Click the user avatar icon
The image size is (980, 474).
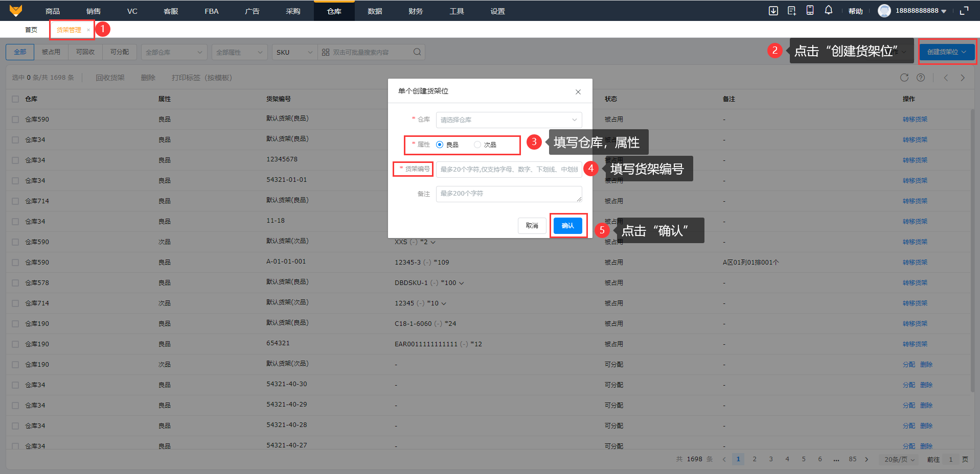pos(884,11)
